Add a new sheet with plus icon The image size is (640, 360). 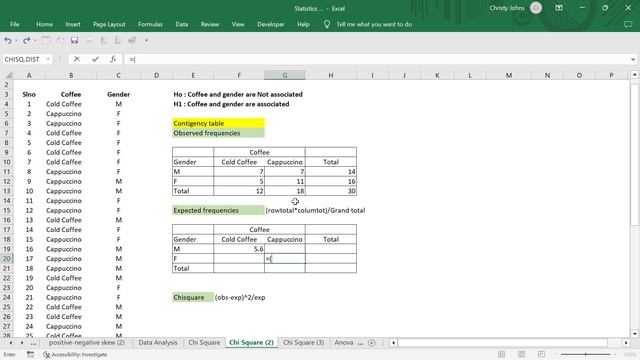point(371,343)
